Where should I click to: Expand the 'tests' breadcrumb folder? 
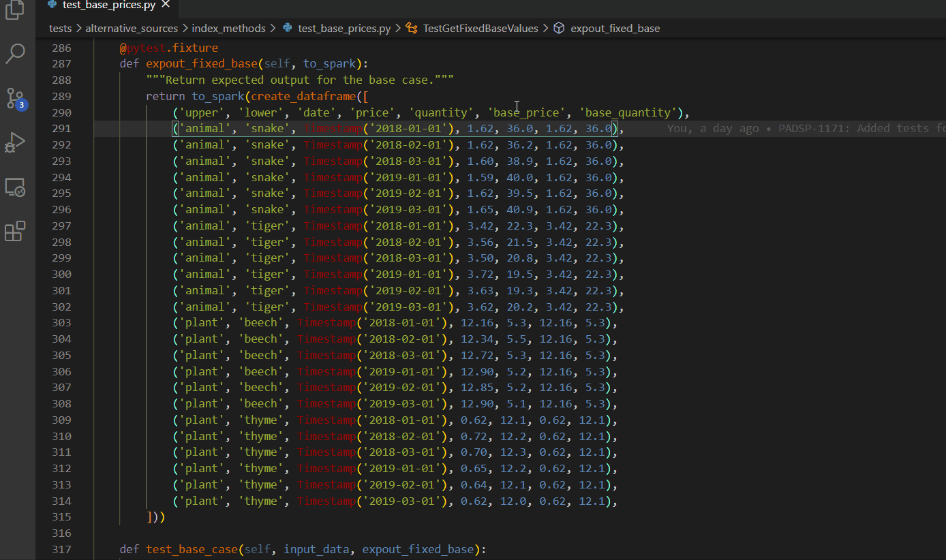pos(60,29)
